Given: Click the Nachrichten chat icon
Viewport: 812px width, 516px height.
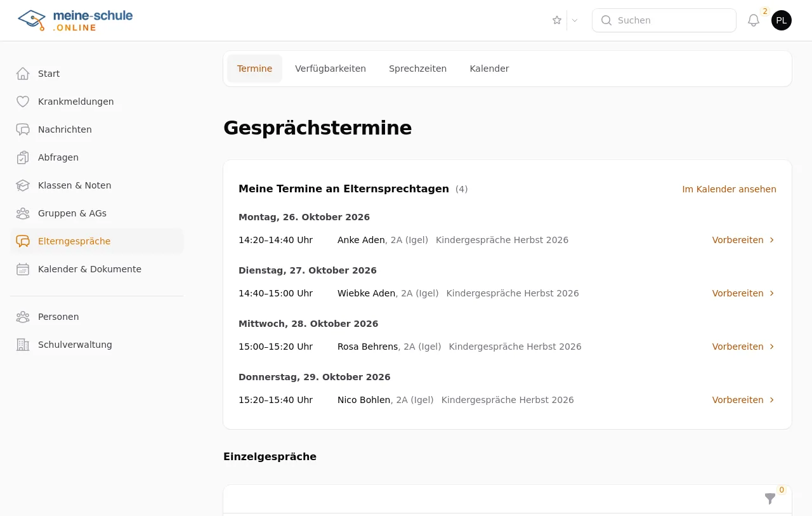Looking at the screenshot, I should pyautogui.click(x=23, y=129).
